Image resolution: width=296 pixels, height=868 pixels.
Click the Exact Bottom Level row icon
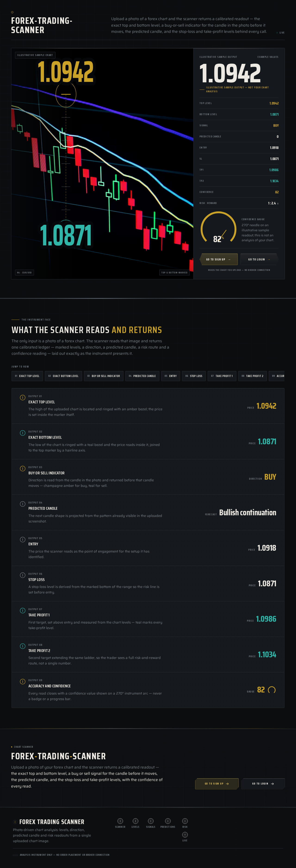23,433
